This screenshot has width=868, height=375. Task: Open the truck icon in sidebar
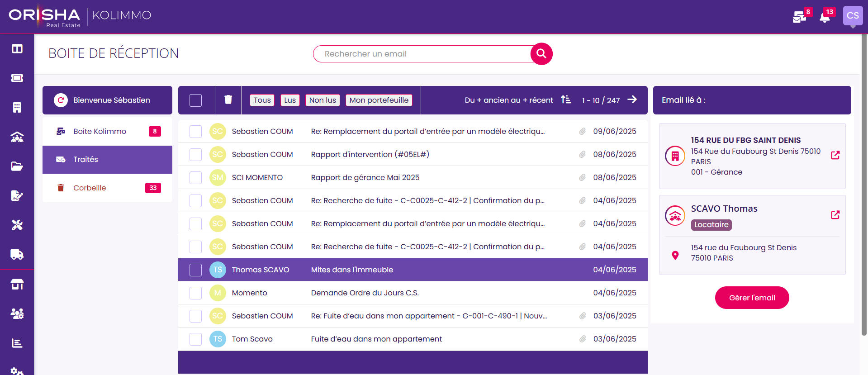17,255
